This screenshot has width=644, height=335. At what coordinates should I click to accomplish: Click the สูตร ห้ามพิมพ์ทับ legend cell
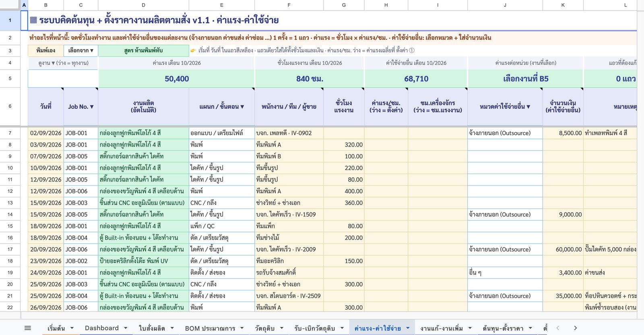coord(144,51)
